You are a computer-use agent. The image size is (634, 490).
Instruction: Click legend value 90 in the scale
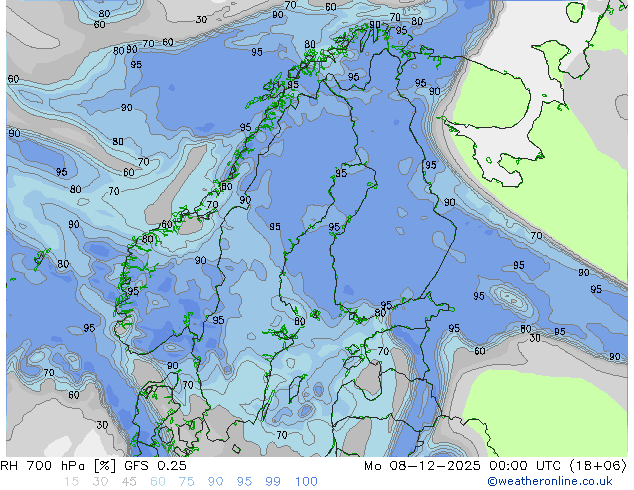point(216,482)
